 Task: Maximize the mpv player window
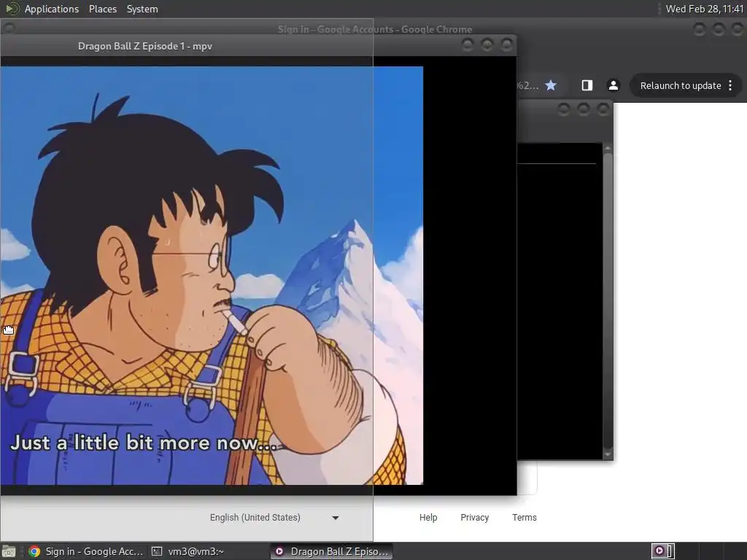[487, 45]
